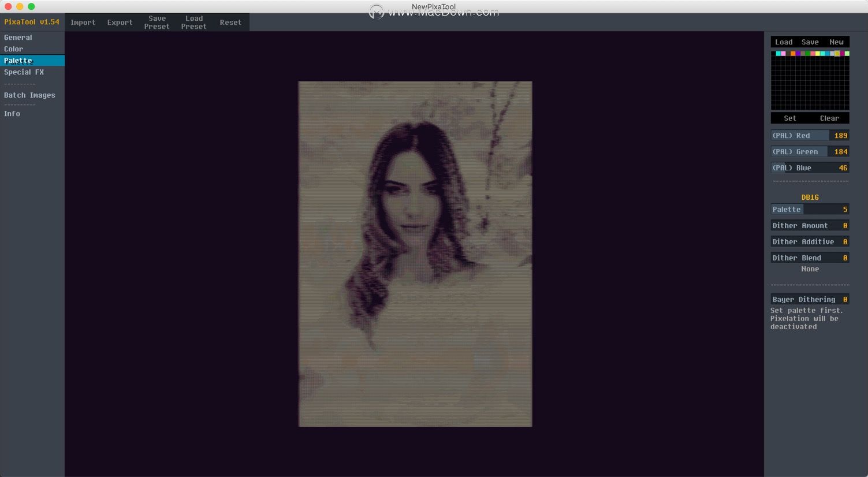Pick the salmon pink palette swatch

pos(813,54)
